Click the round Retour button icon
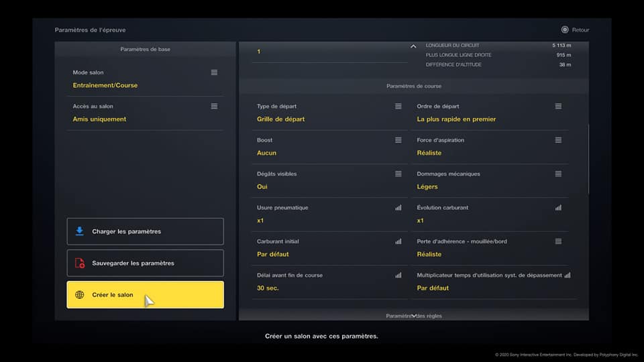The width and height of the screenshot is (644, 362). [x=565, y=29]
